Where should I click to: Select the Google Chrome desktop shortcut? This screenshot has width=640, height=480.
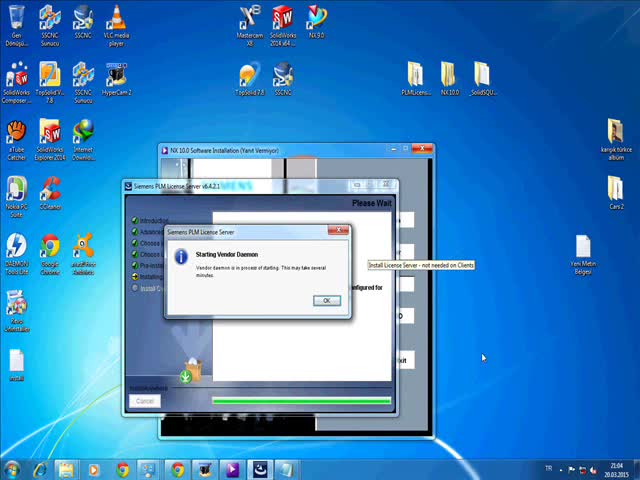(x=50, y=254)
